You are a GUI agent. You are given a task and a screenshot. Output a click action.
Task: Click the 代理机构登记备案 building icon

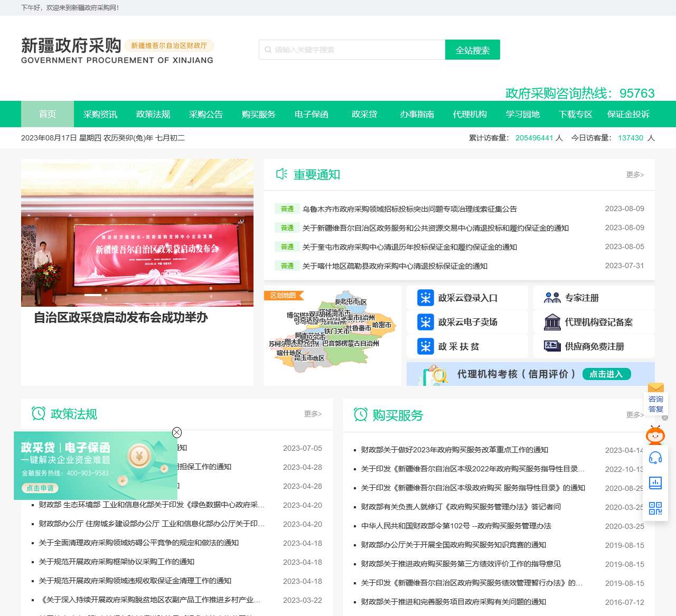[552, 322]
